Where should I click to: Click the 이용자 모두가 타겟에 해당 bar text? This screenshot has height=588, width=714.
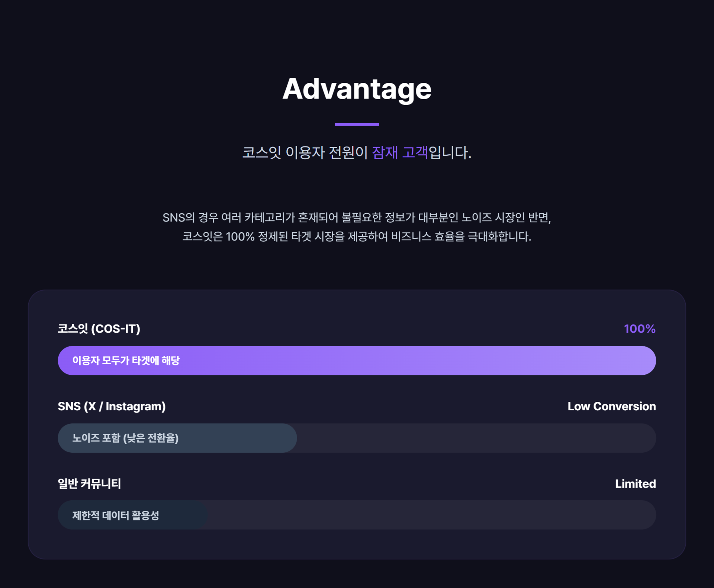(126, 361)
